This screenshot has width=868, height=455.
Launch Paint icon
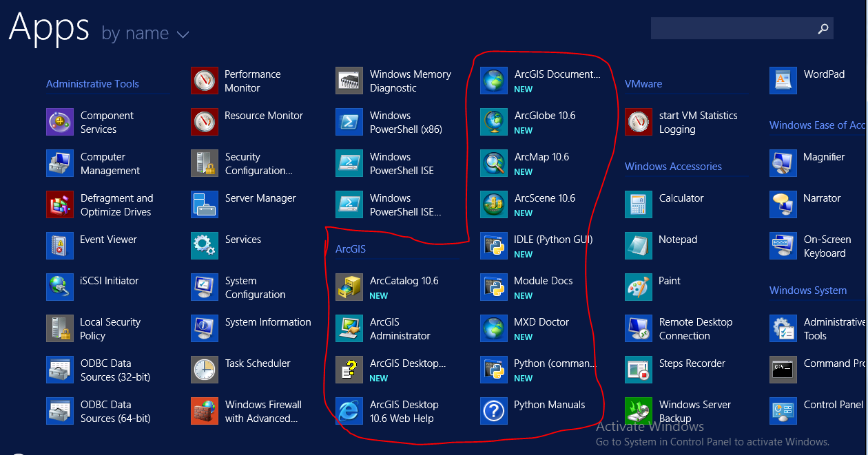(639, 288)
